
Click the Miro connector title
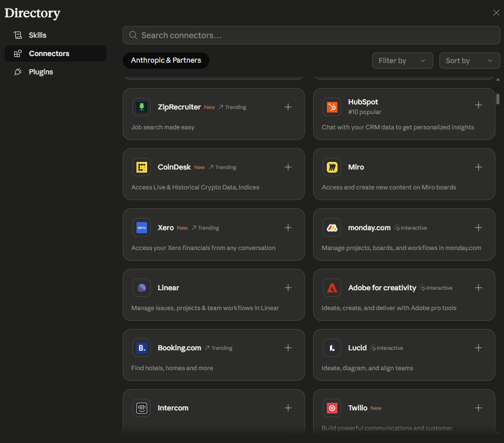click(356, 167)
